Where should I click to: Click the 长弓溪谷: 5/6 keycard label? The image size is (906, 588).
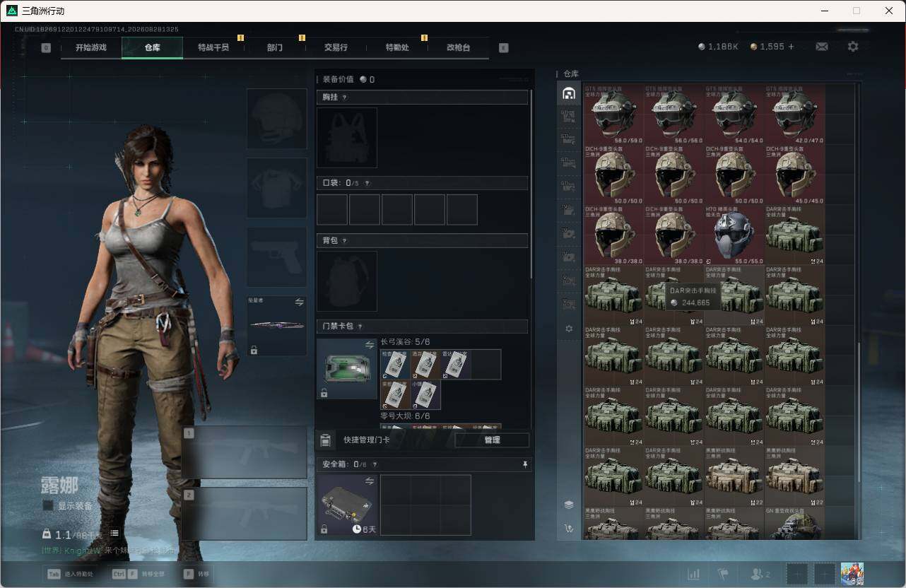405,342
